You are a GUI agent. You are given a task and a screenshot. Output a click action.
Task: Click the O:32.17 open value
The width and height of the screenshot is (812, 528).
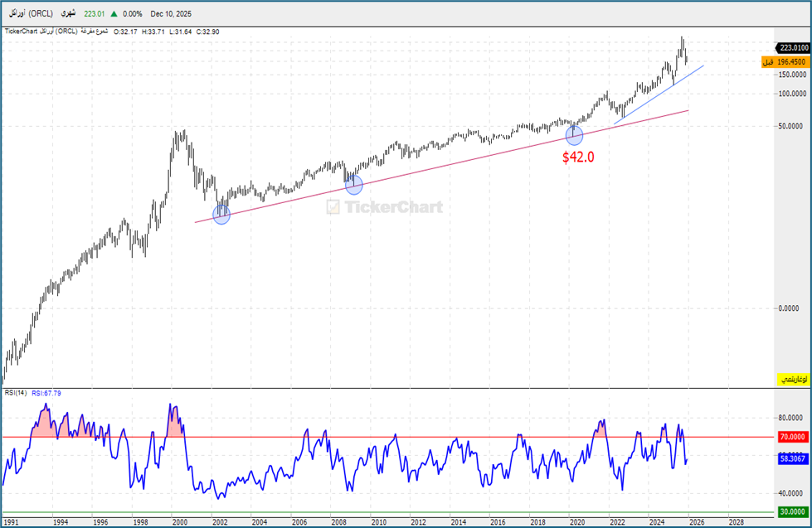click(x=125, y=31)
